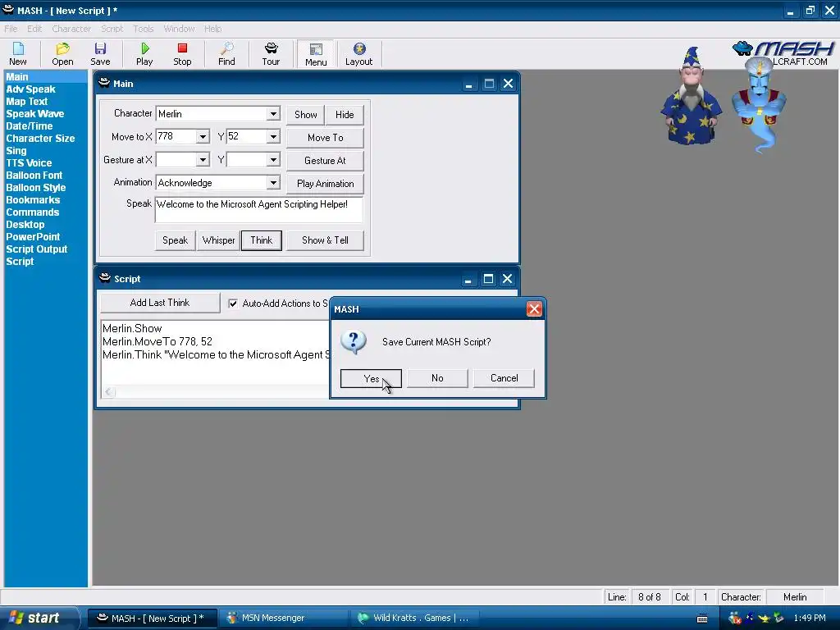Expand the Move to X dropdown arrow
This screenshot has width=840, height=630.
(x=203, y=137)
